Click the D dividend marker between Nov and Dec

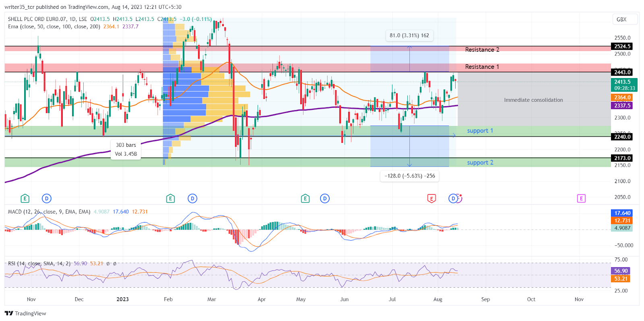[47, 198]
